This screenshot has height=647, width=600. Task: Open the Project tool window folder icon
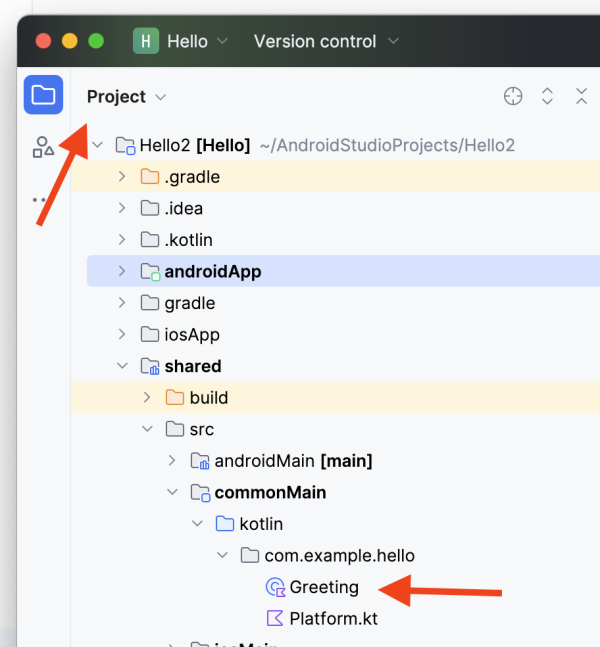[43, 95]
